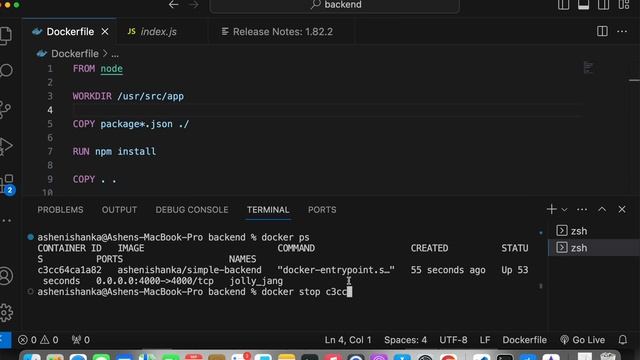
Task: Switch to the DEBUG CONSOLE tab
Action: [x=192, y=210]
